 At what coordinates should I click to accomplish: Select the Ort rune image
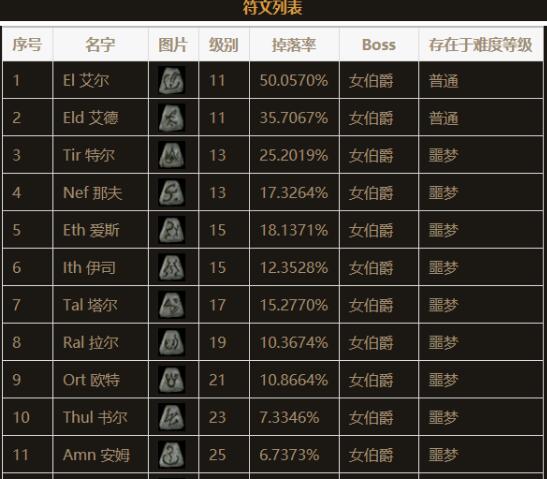coord(172,380)
